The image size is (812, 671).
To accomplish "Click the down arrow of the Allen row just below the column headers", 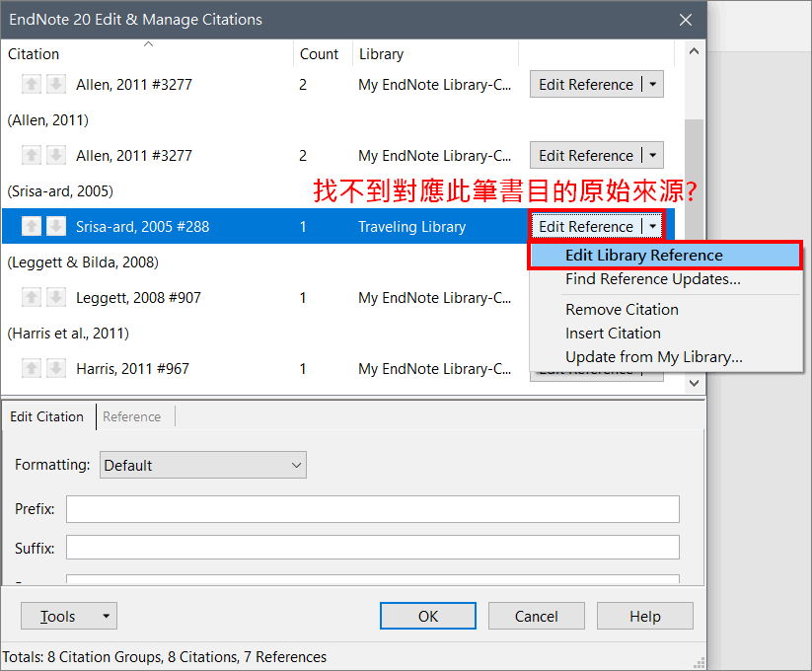I will pyautogui.click(x=56, y=84).
